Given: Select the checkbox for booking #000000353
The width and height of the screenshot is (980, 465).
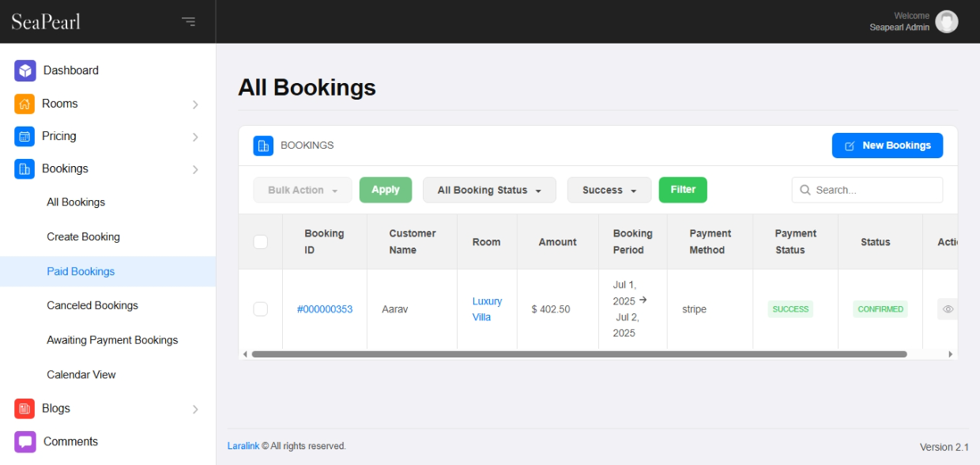Looking at the screenshot, I should (261, 309).
